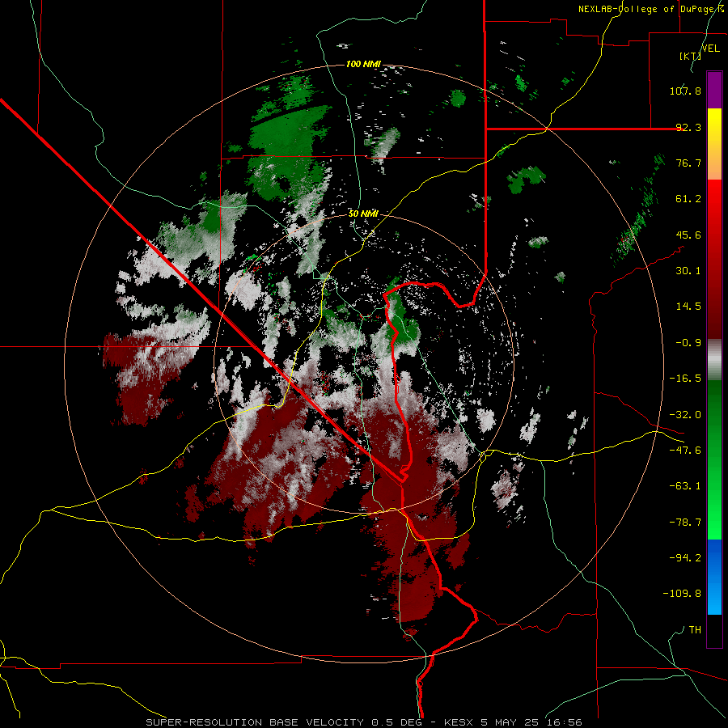728x728 pixels.
Task: Select the 45.6 legend value
Action: click(688, 235)
